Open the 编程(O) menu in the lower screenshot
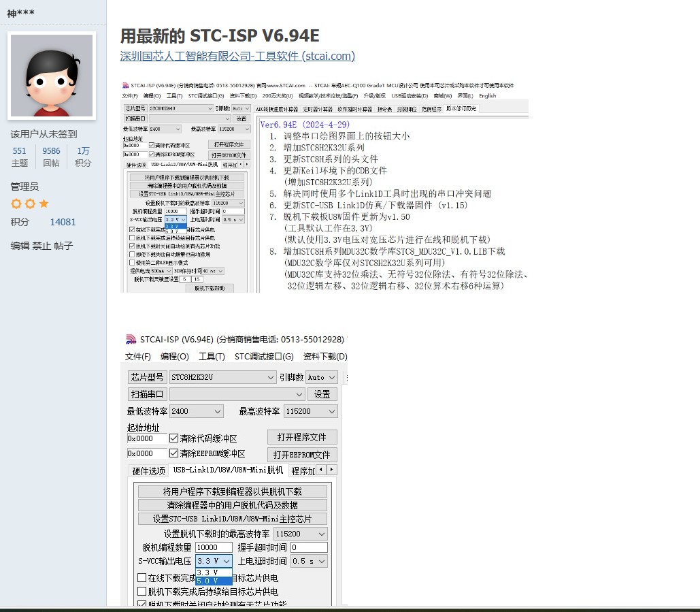This screenshot has height=612, width=700. click(175, 357)
